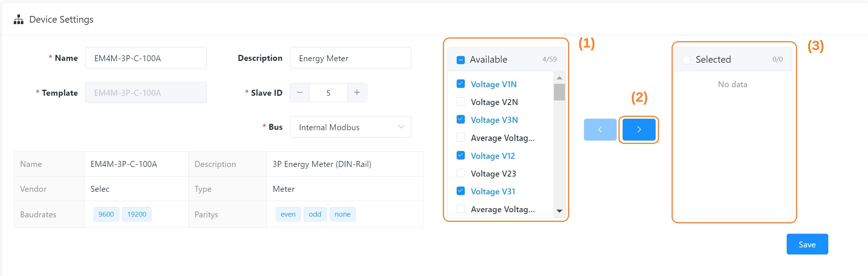Click the left arrow transfer button
Viewport: 868px width, 276px height.
click(600, 129)
